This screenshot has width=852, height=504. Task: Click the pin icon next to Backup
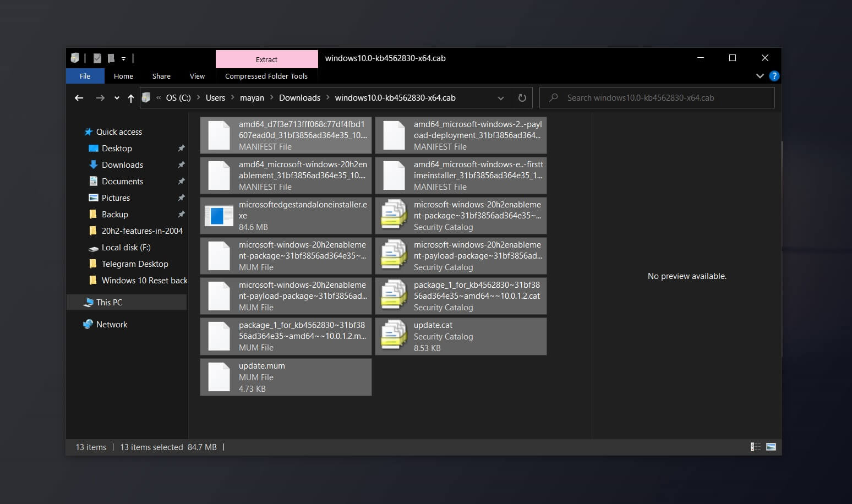(x=181, y=215)
